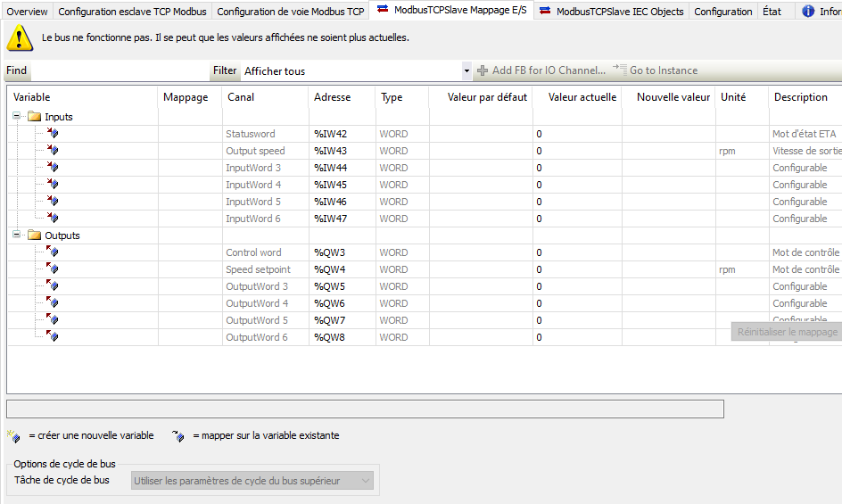Collapse the Outputs tree node

[18, 235]
